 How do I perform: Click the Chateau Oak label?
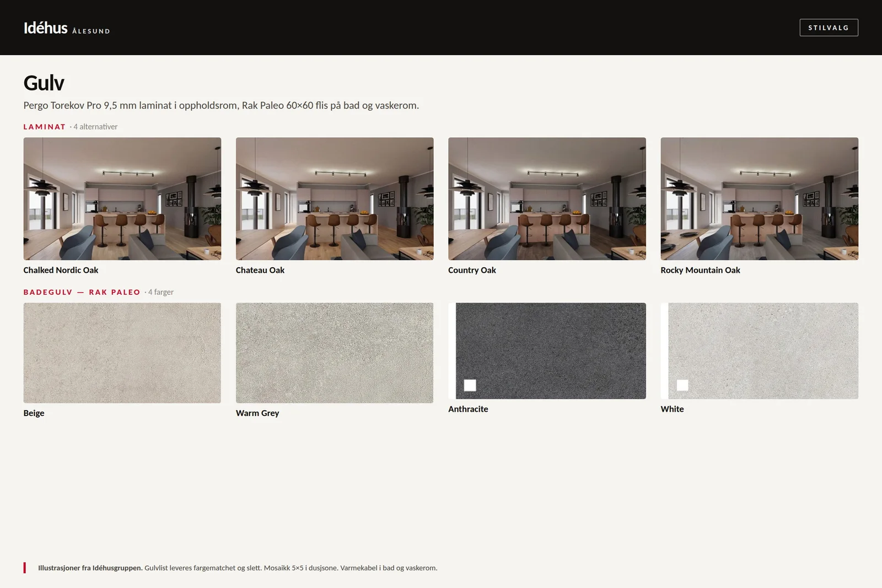pyautogui.click(x=260, y=270)
